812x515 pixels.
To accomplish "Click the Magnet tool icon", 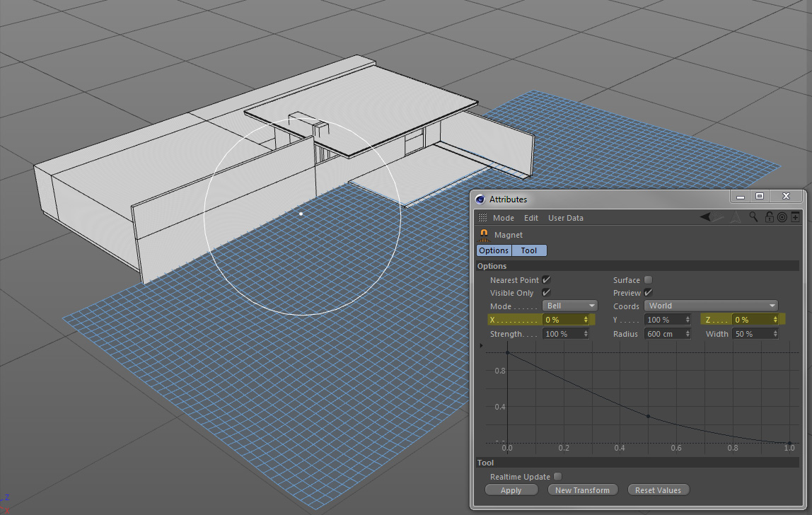I will [x=484, y=234].
